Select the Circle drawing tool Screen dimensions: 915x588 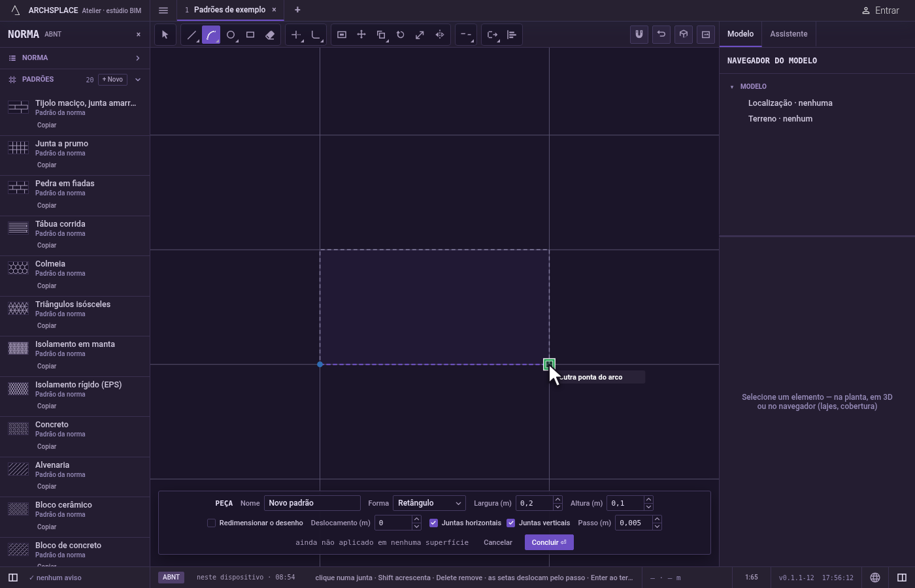tap(231, 35)
